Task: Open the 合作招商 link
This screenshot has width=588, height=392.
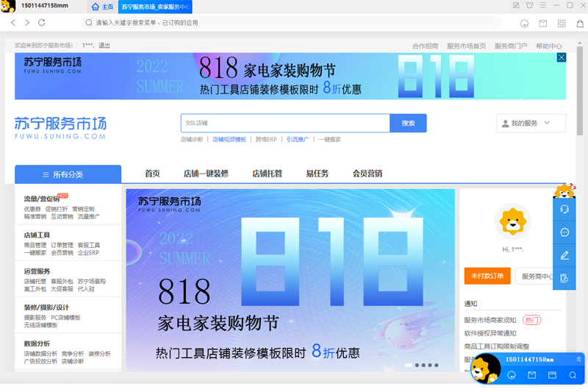Action: (426, 46)
